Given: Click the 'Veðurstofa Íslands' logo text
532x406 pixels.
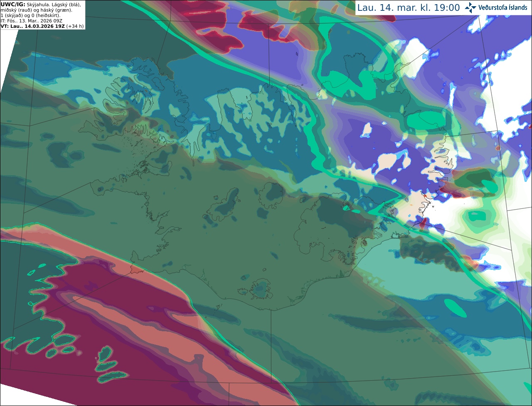Looking at the screenshot, I should 503,7.
